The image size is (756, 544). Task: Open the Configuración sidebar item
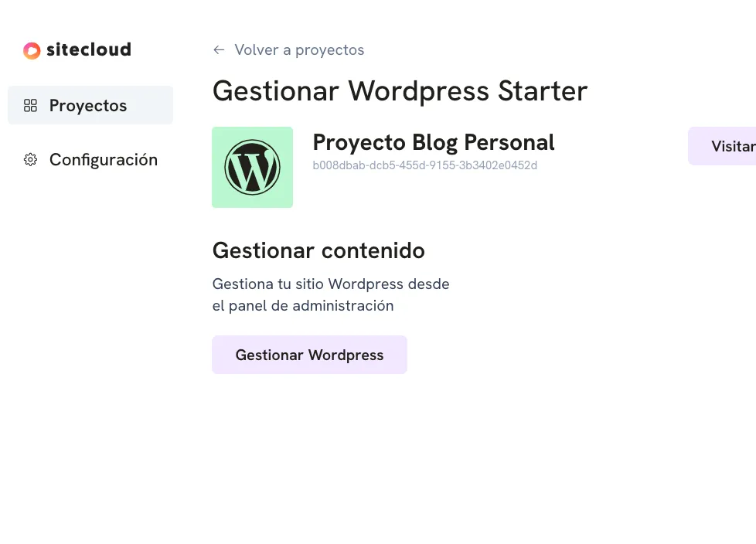pos(103,160)
